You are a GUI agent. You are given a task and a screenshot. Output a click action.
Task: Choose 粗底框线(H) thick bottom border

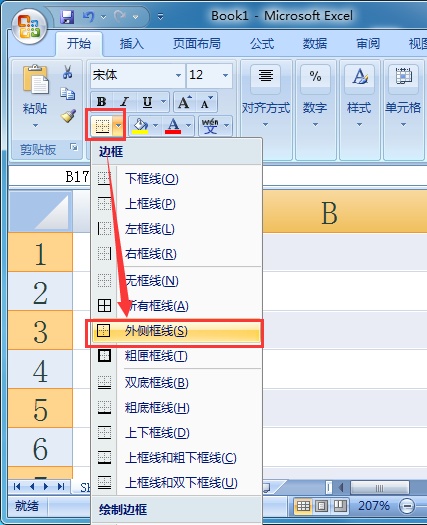[x=176, y=407]
